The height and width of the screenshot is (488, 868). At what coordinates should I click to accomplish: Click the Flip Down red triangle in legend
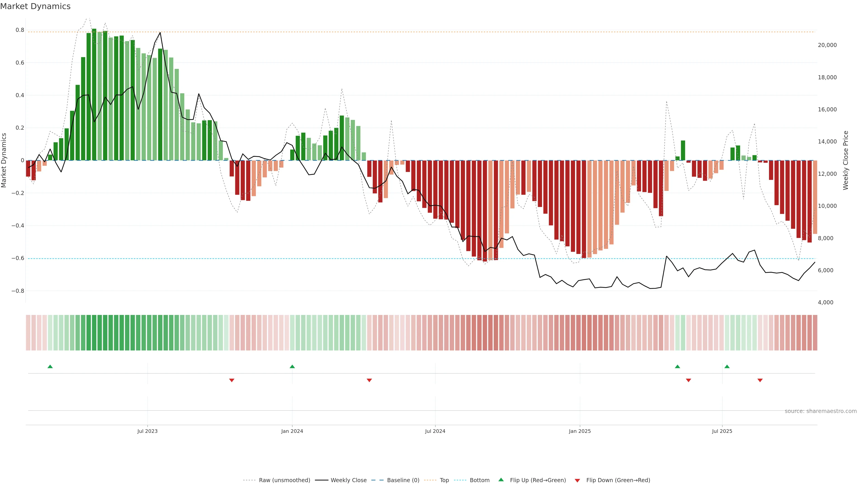tap(577, 481)
